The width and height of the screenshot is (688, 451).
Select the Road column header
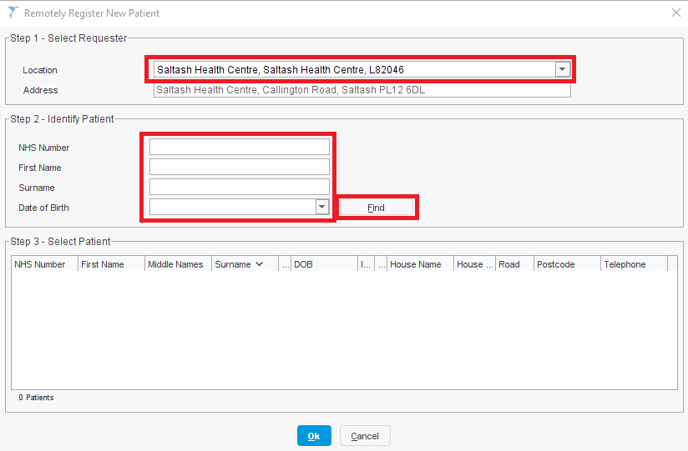point(512,264)
